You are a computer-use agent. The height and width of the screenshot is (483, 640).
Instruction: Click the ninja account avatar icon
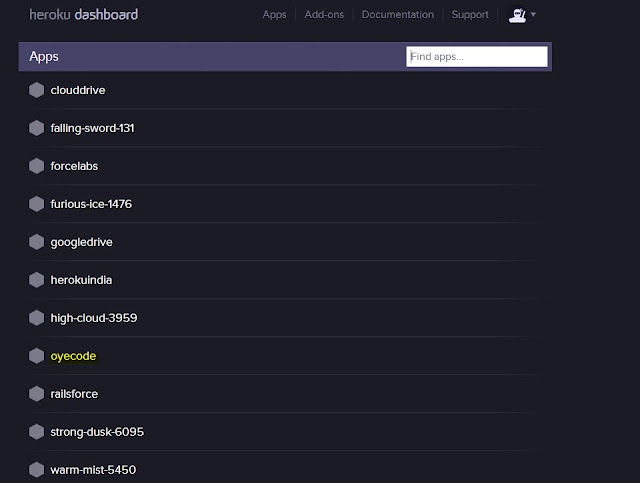[517, 15]
